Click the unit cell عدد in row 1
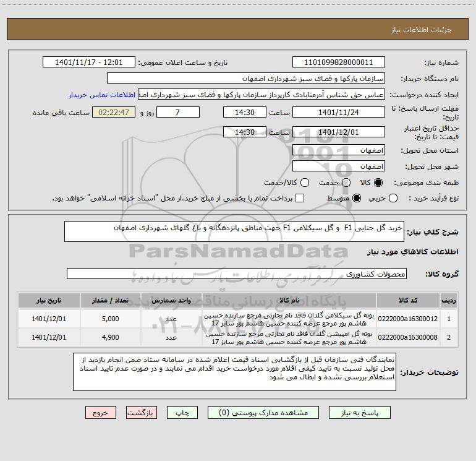The image size is (476, 461). (171, 319)
